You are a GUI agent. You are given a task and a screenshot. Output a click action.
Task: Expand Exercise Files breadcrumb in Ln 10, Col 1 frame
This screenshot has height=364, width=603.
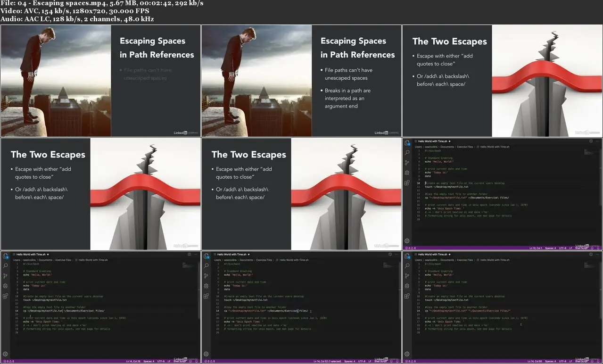coord(465,147)
